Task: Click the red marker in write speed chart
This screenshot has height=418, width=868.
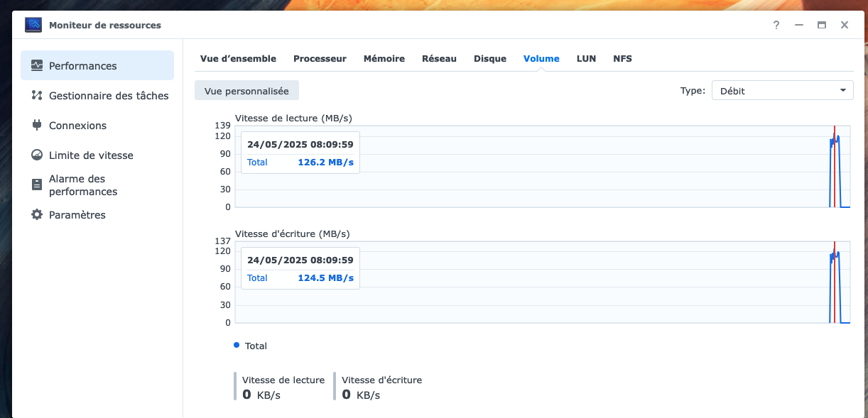Action: tap(834, 282)
